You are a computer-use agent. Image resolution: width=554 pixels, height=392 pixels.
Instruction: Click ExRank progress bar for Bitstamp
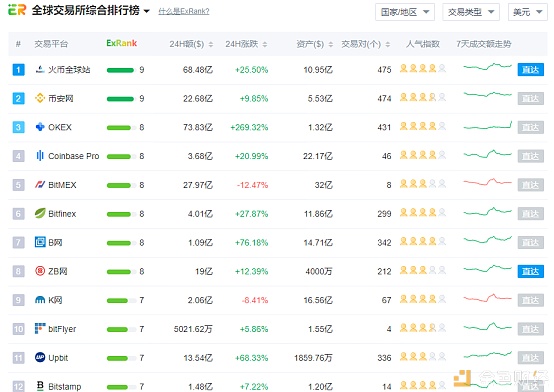pyautogui.click(x=121, y=387)
